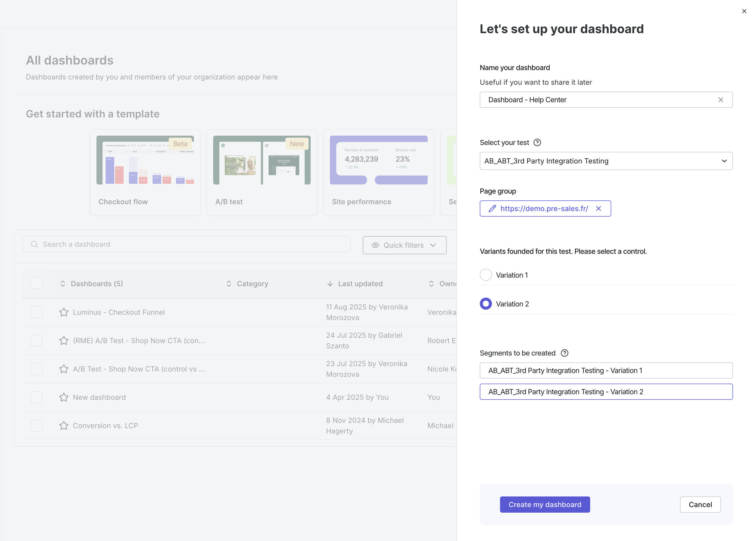Click '11 Aug 2025 by Veronika Morozova' cell
Image resolution: width=756 pixels, height=541 pixels.
367,313
